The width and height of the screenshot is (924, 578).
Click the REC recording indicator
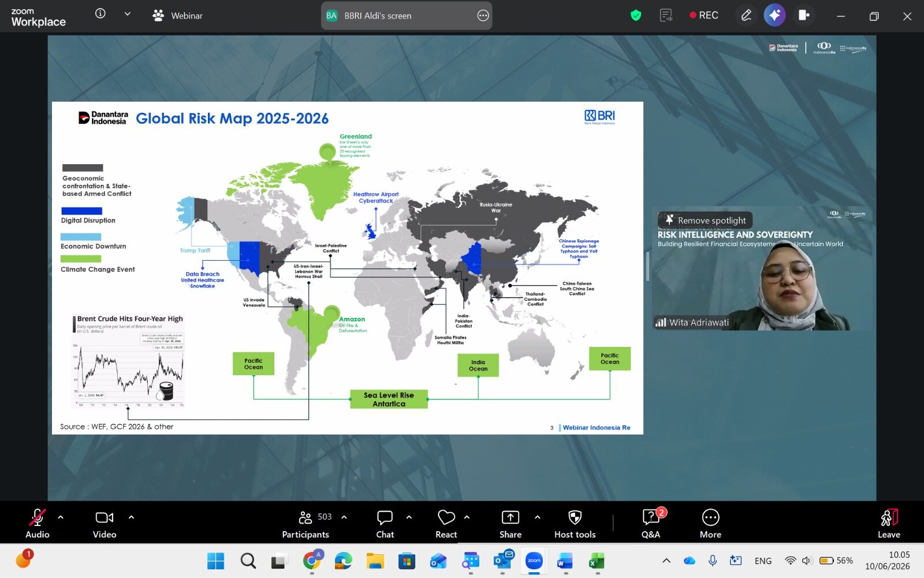(704, 16)
